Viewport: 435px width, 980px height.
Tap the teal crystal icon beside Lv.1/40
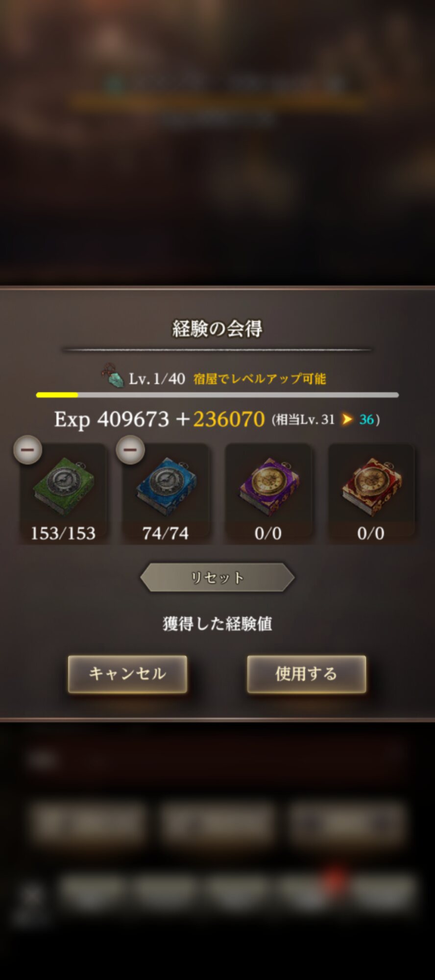pyautogui.click(x=113, y=376)
